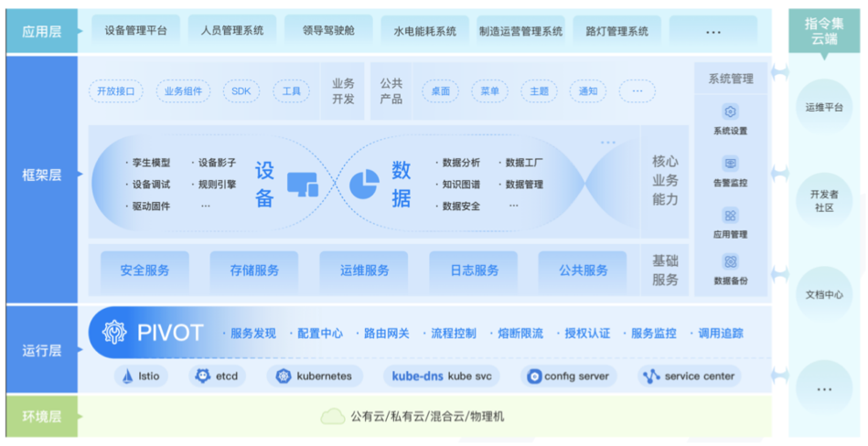The image size is (868, 446).
Task: Select the 开放接口 pill
Action: click(x=116, y=91)
